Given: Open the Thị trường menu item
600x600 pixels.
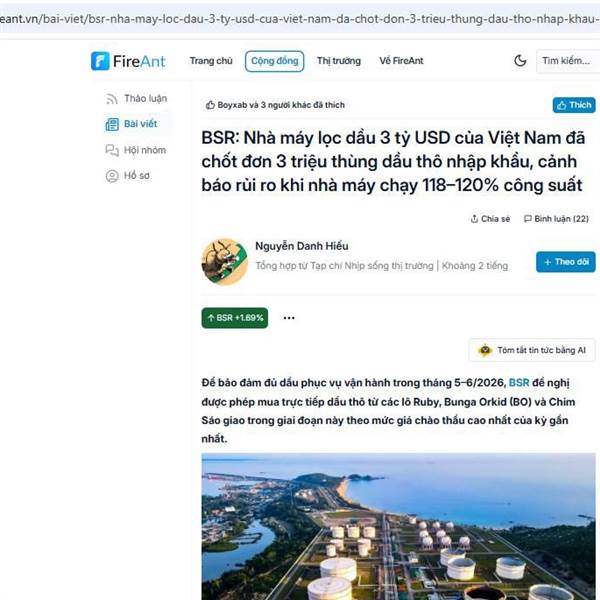Looking at the screenshot, I should [x=339, y=61].
